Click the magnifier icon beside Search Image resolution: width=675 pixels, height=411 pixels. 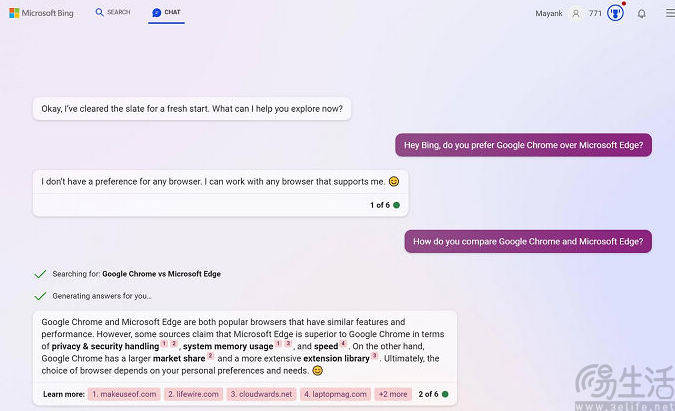[100, 13]
